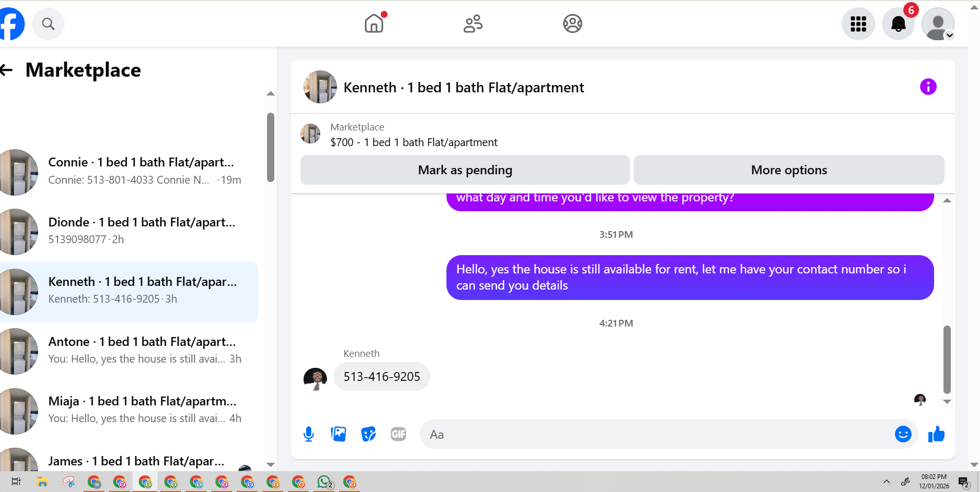Click the conversation list scroll-down arrow

(270, 464)
